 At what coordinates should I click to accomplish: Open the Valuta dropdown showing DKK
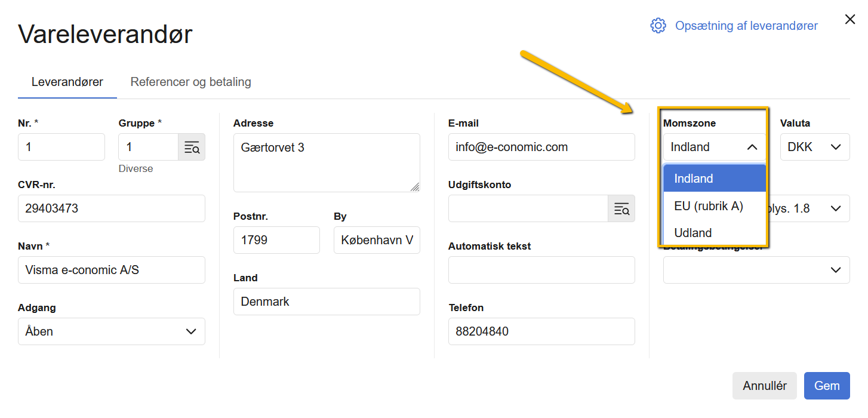point(815,146)
